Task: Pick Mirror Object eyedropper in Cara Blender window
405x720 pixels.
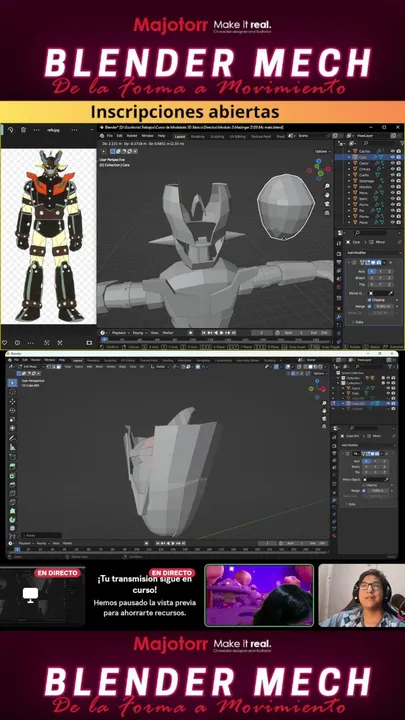Action: [392, 293]
